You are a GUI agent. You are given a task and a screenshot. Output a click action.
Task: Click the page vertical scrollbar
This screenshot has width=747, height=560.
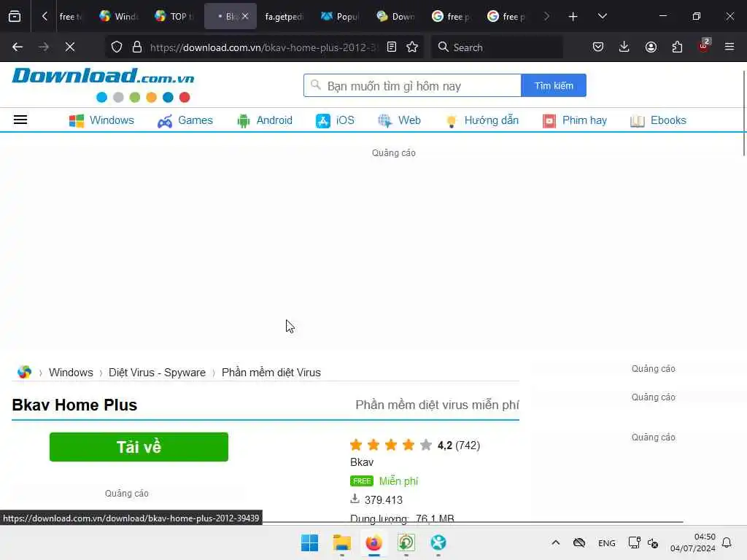pos(743,113)
